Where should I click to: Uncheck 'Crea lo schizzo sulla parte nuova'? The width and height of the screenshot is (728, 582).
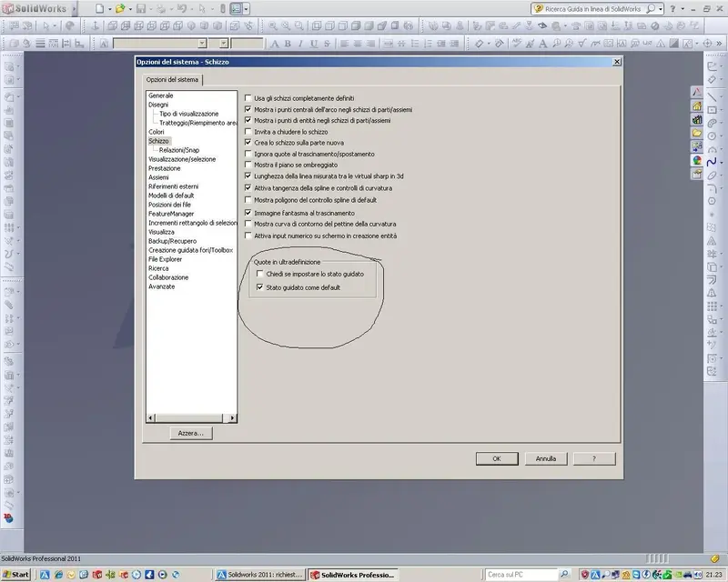(248, 143)
